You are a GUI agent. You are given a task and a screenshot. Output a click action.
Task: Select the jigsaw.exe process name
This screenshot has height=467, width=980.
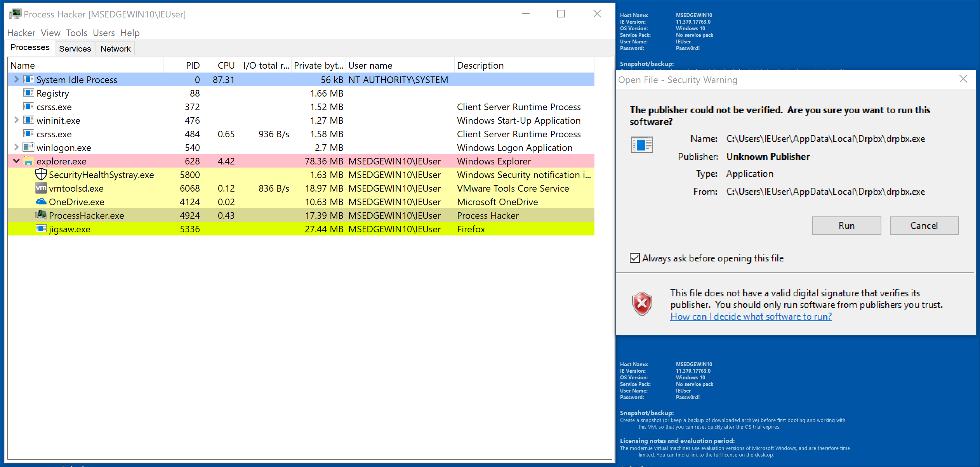[70, 229]
